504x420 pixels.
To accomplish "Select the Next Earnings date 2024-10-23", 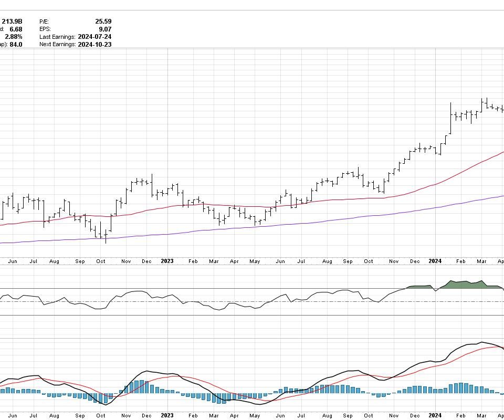I will [93, 45].
